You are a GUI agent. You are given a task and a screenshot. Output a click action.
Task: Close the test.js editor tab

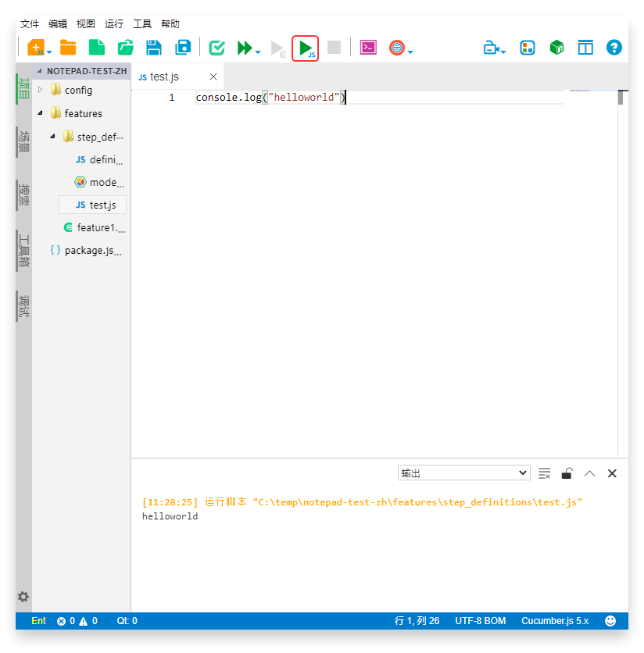tap(213, 77)
